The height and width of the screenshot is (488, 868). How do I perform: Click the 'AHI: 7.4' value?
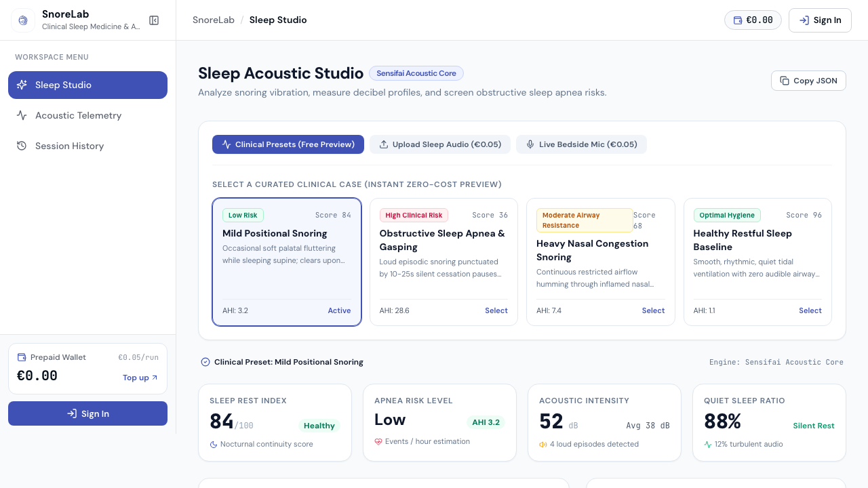[x=549, y=310]
